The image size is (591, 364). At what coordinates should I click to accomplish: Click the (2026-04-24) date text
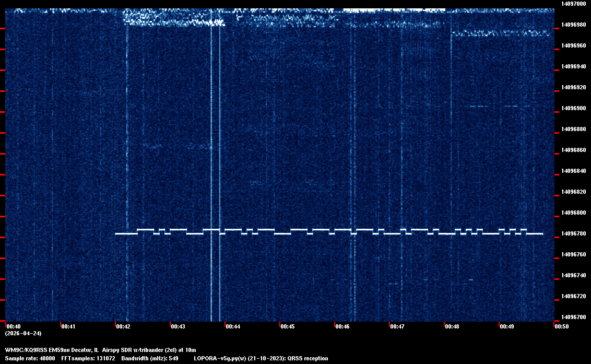tap(23, 333)
